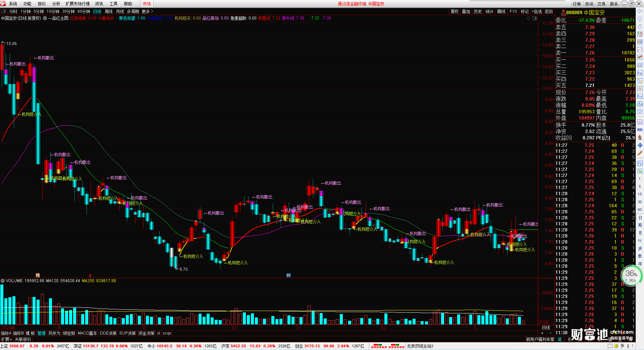The width and height of the screenshot is (644, 350).
Task: Open the 扩展市场行情 menu
Action: [x=78, y=4]
